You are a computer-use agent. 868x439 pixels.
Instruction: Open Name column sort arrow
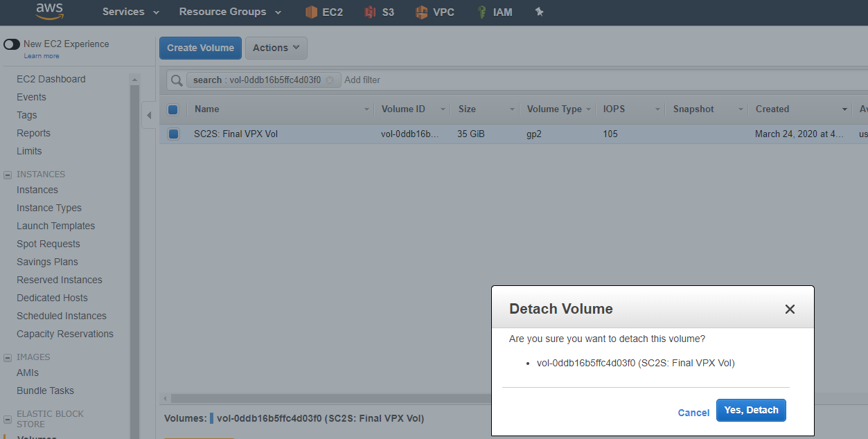[367, 109]
